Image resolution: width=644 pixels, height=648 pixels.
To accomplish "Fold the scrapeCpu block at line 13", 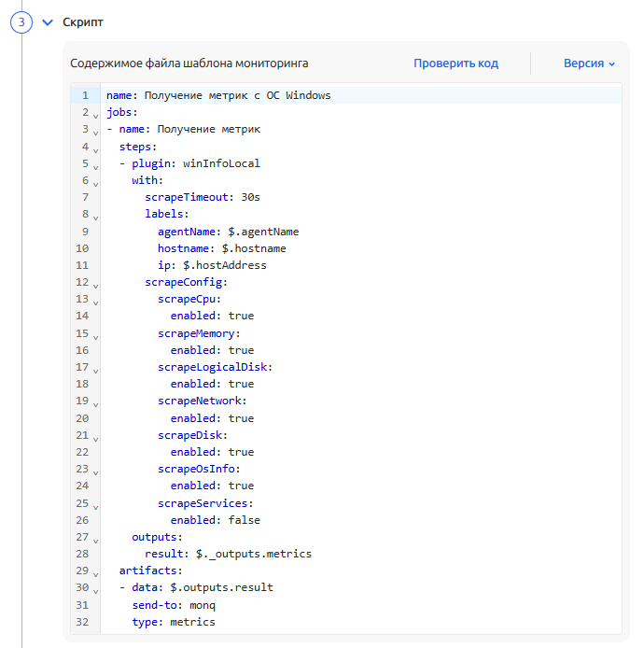I will tap(95, 301).
